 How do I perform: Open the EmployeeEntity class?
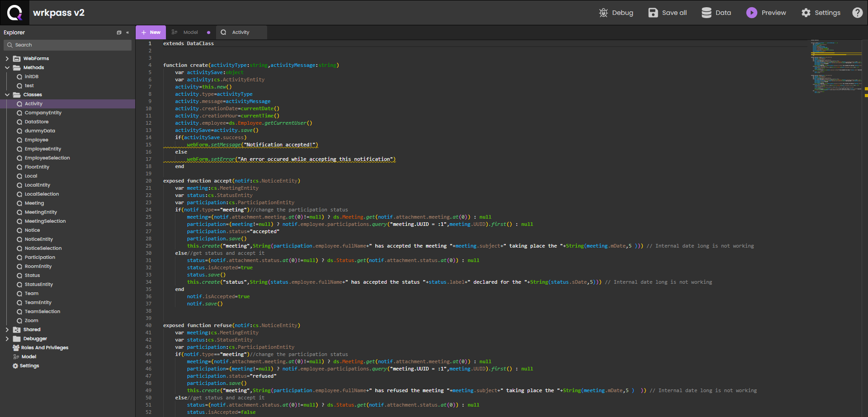pos(42,149)
